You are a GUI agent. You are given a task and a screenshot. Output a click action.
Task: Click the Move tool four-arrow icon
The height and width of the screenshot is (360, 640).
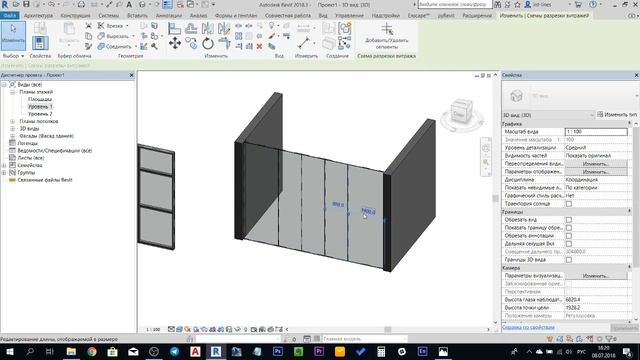coord(175,43)
